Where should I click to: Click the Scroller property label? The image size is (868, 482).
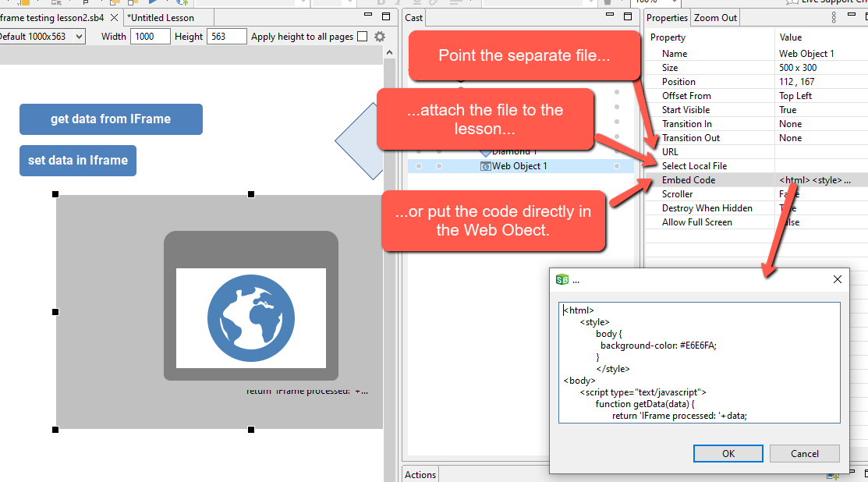(677, 194)
